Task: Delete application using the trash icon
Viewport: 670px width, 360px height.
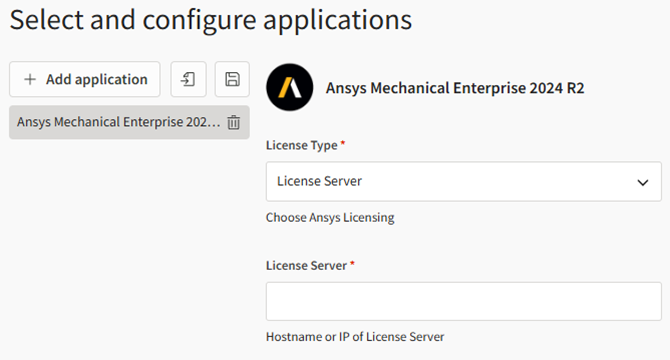Action: [234, 123]
